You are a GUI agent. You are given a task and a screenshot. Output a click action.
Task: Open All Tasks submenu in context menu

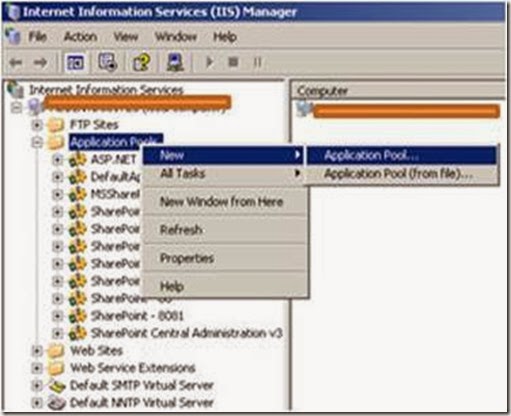coord(223,174)
